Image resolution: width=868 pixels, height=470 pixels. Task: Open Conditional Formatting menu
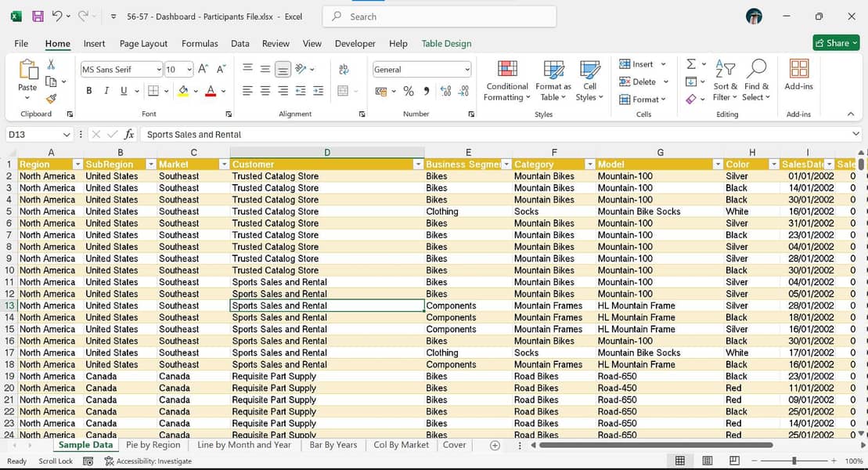point(507,81)
